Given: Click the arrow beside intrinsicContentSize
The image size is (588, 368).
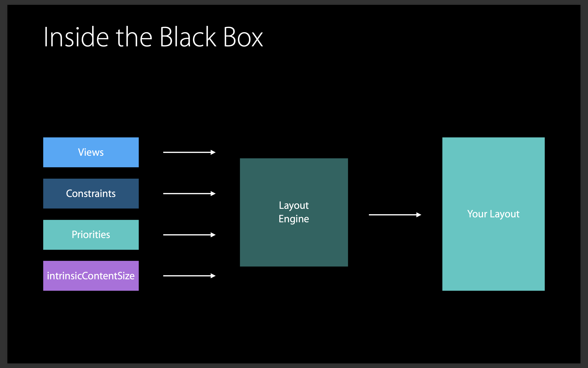Looking at the screenshot, I should point(189,276).
